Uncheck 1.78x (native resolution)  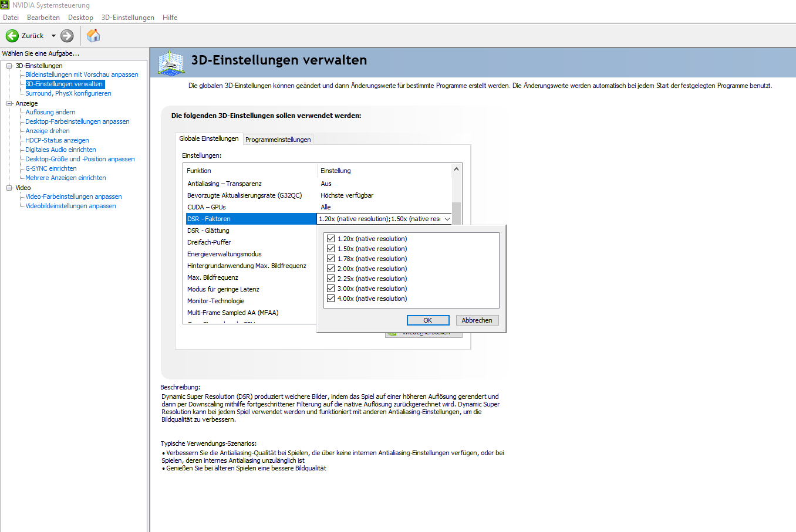coord(331,259)
